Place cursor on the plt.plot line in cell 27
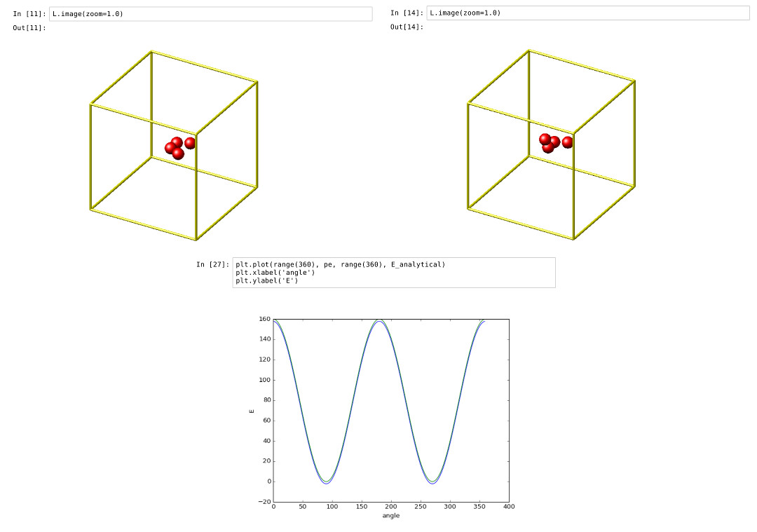The image size is (757, 532). click(340, 264)
